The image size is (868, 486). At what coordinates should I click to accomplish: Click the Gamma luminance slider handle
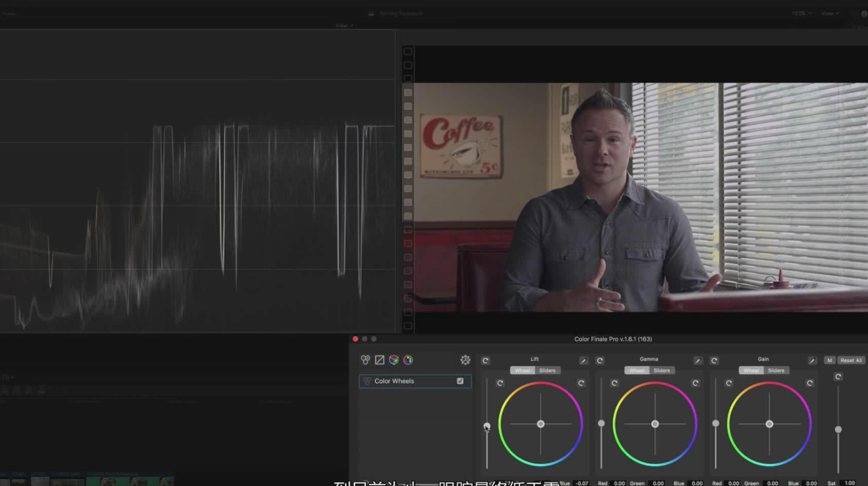[x=601, y=423]
